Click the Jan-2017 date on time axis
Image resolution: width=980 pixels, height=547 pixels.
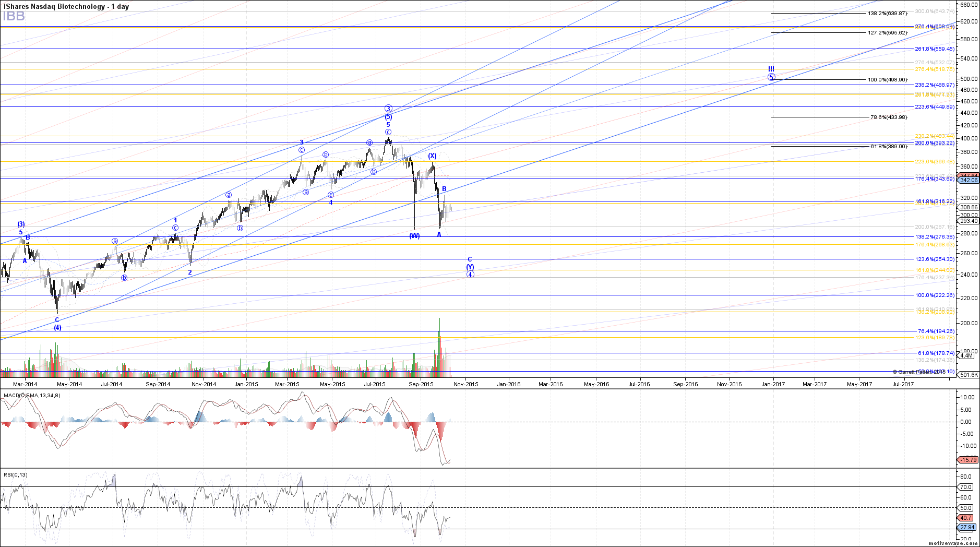[773, 384]
